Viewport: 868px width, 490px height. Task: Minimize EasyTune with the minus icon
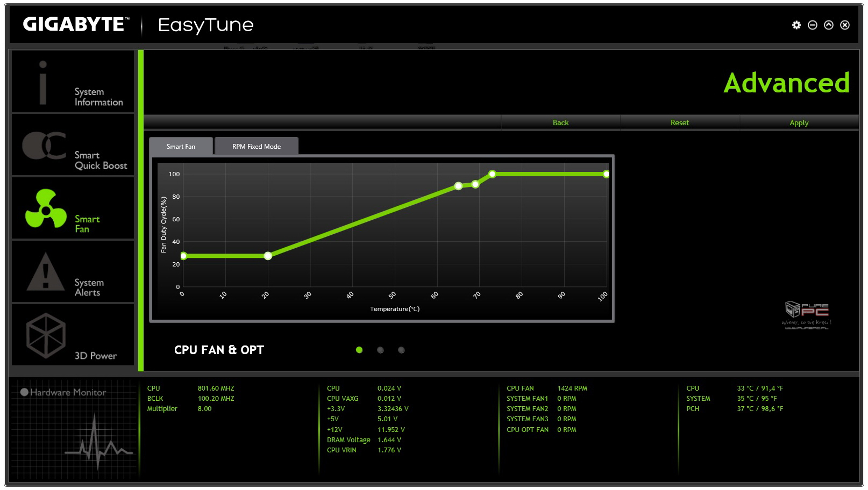point(813,25)
